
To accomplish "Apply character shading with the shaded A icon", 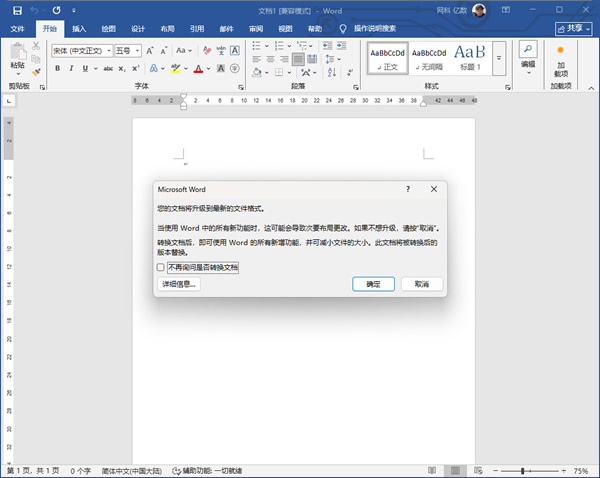I will point(221,69).
